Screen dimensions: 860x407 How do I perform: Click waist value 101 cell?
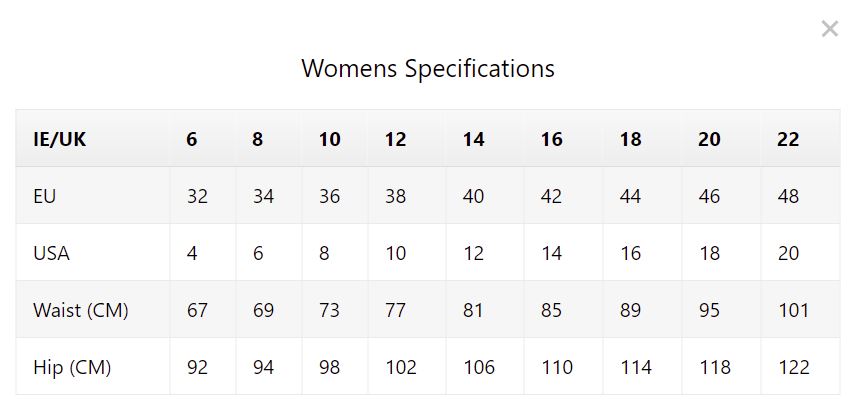click(800, 310)
